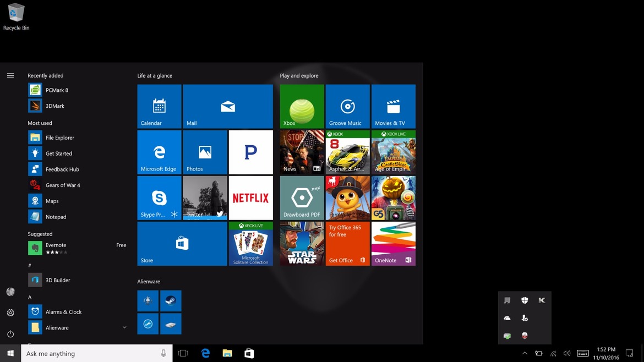Open the Groove Music tile
644x362 pixels.
pyautogui.click(x=347, y=106)
